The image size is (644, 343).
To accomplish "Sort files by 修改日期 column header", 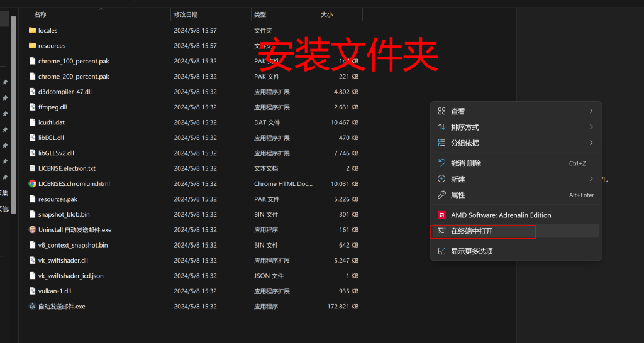I will tap(186, 14).
